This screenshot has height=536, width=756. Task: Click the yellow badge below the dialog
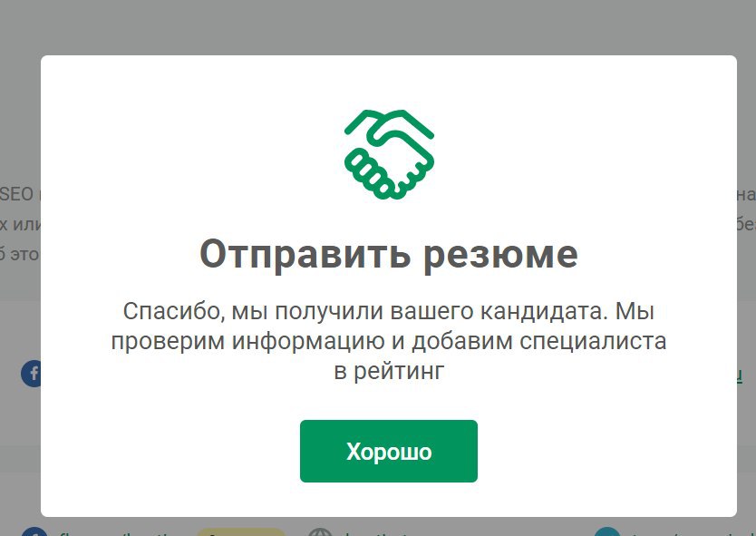(x=241, y=531)
